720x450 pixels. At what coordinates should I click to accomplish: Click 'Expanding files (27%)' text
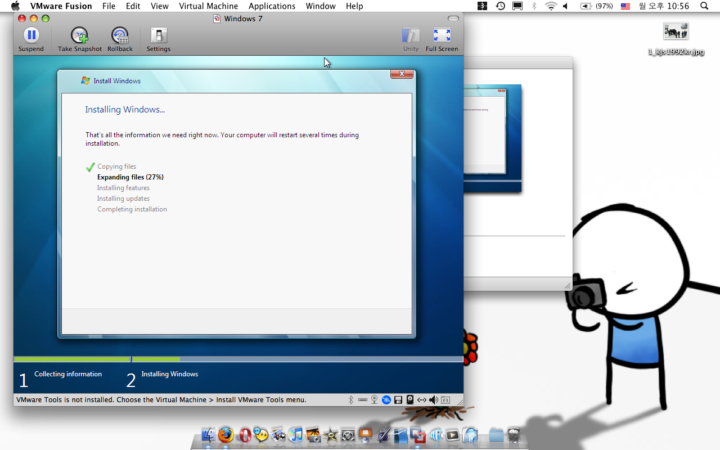[130, 177]
